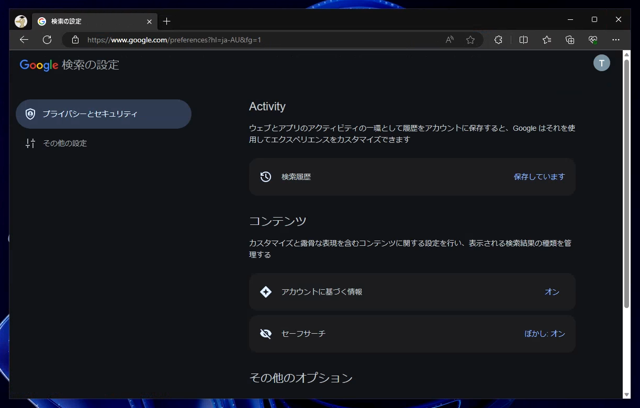This screenshot has width=640, height=408.
Task: Open the セーフサーチ setting row
Action: [412, 334]
